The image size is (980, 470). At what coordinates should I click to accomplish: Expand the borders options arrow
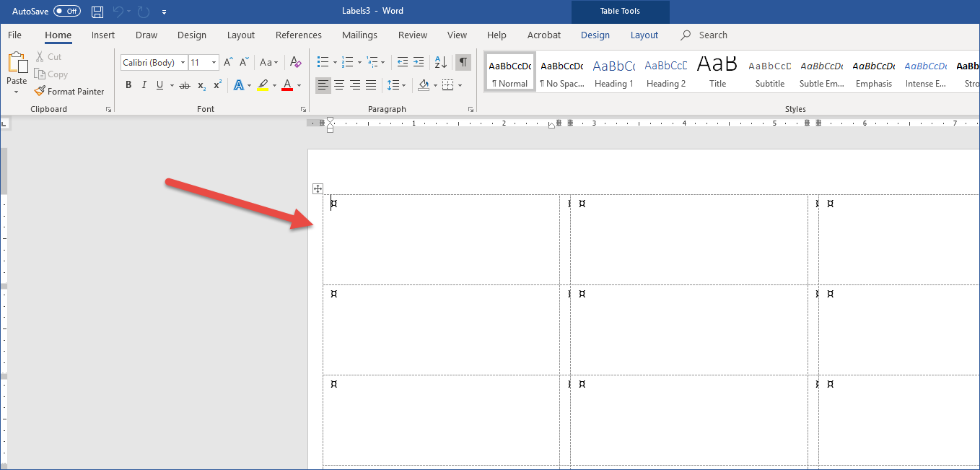point(460,85)
